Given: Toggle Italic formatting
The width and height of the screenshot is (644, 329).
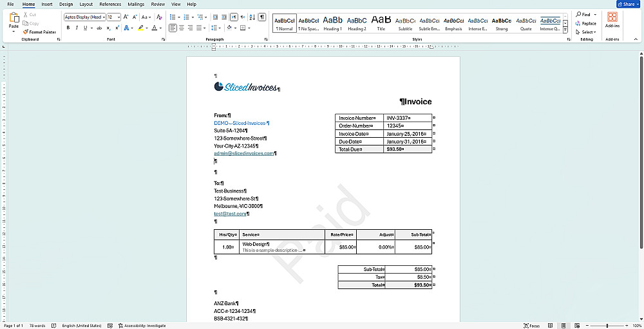Looking at the screenshot, I should (x=77, y=28).
